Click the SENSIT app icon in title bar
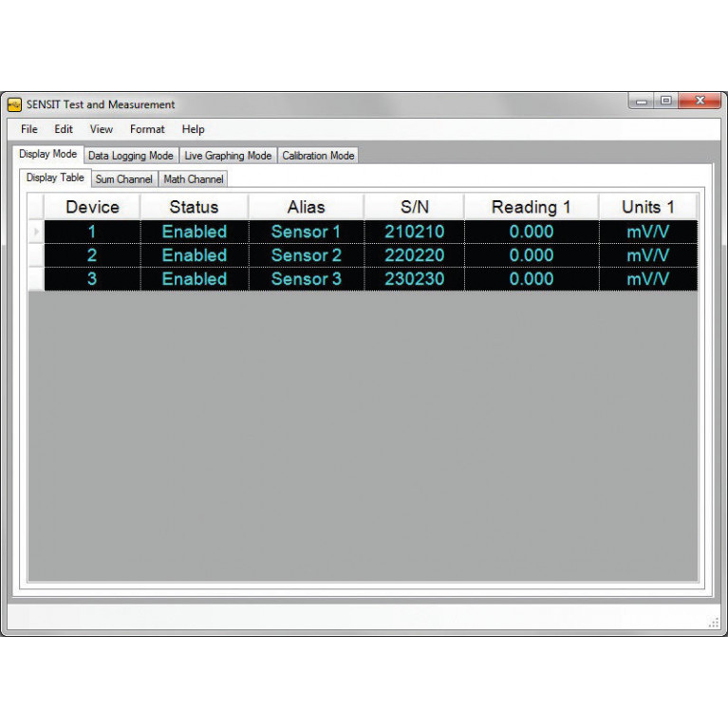Screen dimensions: 728x728 click(14, 104)
